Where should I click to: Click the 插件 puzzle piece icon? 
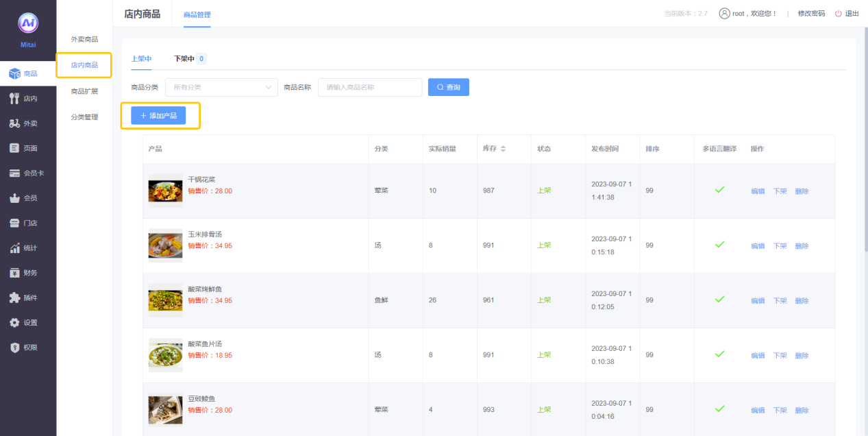coord(14,298)
